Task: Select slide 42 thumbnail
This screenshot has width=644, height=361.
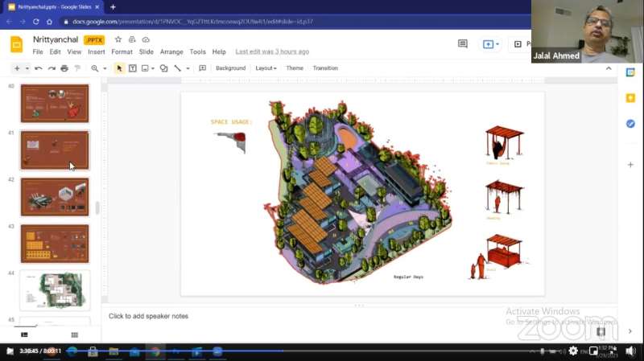Action: (x=55, y=197)
